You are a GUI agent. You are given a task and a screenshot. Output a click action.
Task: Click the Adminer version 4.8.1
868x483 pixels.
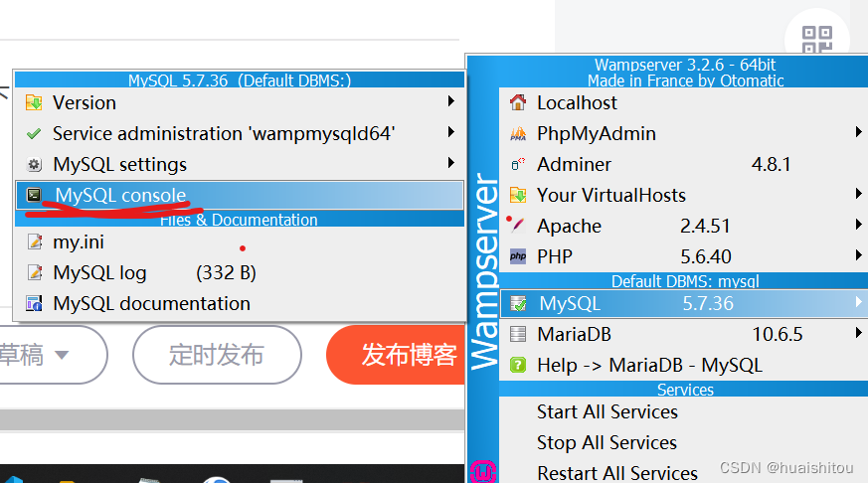(x=772, y=164)
